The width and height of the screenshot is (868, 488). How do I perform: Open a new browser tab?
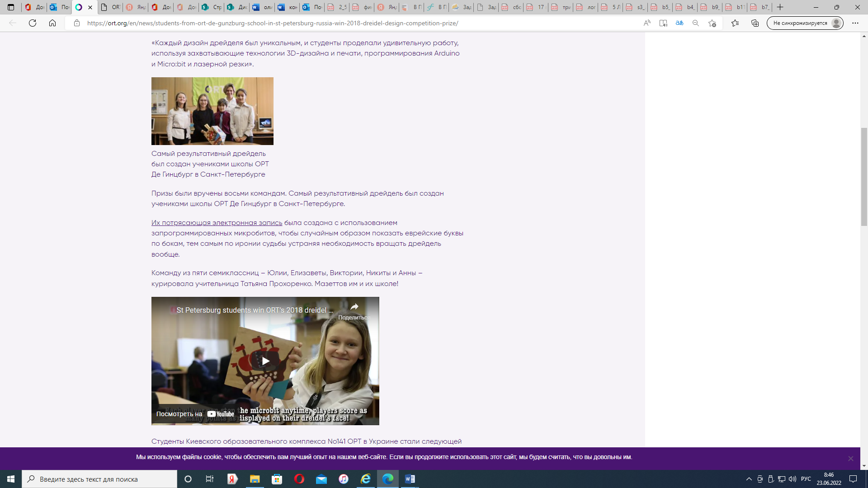[x=780, y=7]
